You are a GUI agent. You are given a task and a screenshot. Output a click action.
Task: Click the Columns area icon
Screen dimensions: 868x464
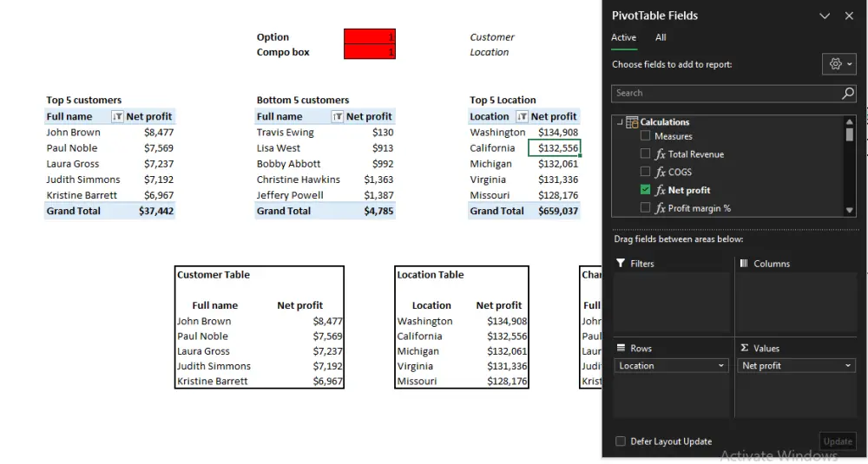pyautogui.click(x=744, y=264)
